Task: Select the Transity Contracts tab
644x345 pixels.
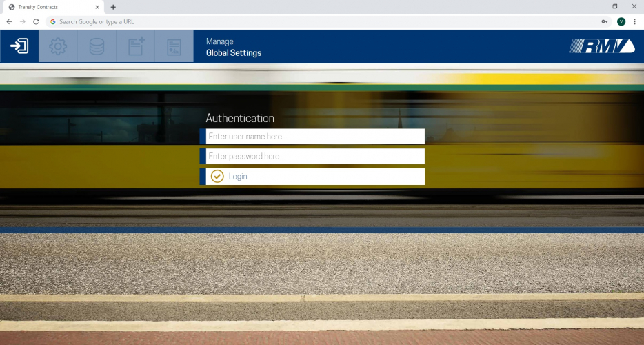Action: tap(52, 7)
